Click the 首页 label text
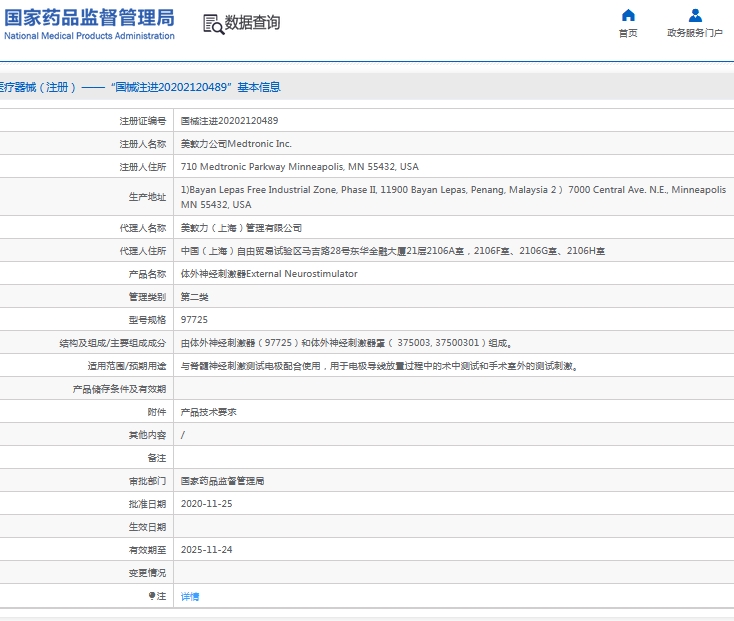The width and height of the screenshot is (734, 621). [x=628, y=33]
